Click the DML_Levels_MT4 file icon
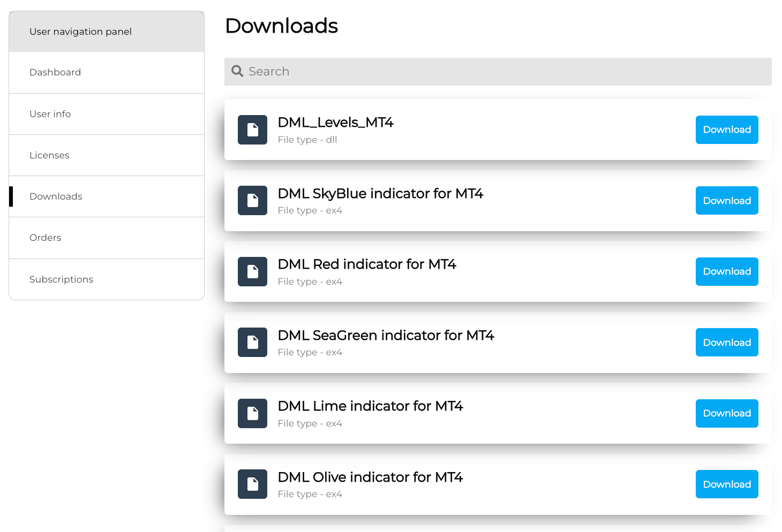The height and width of the screenshot is (532, 782). [252, 130]
